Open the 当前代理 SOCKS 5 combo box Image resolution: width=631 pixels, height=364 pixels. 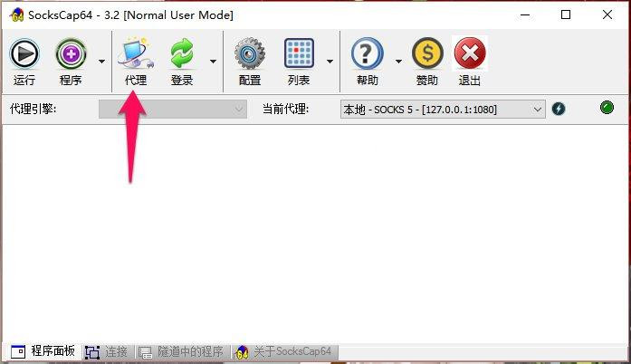[x=442, y=109]
